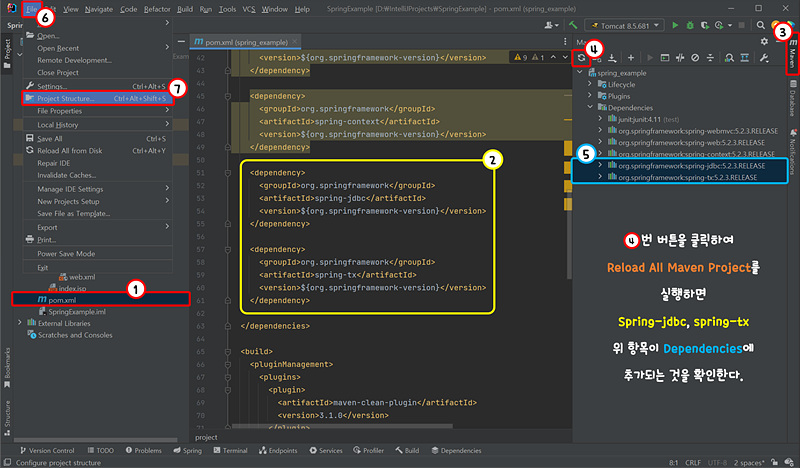Expand Lifecycle node in Maven tree
Viewport: 800px width, 468px height.
[590, 84]
